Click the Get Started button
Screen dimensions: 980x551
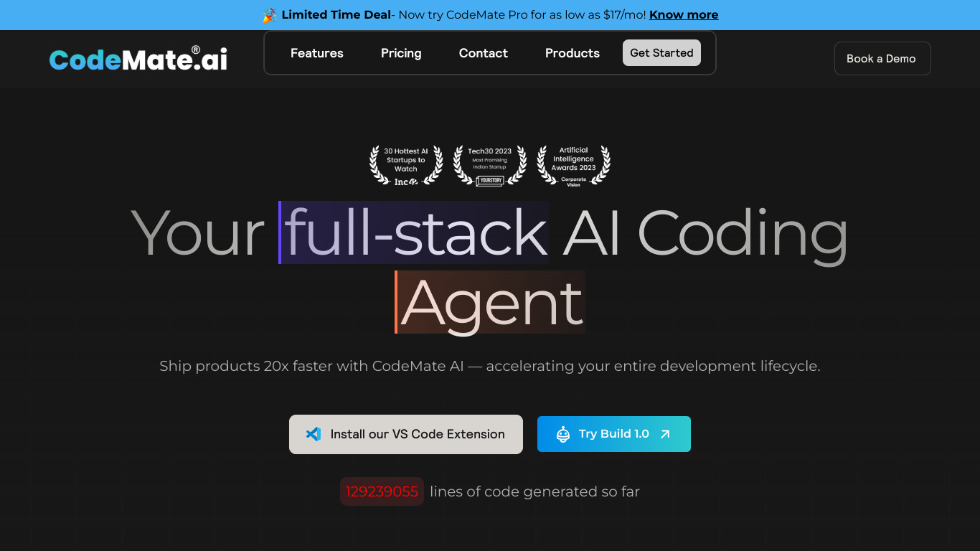pyautogui.click(x=661, y=53)
